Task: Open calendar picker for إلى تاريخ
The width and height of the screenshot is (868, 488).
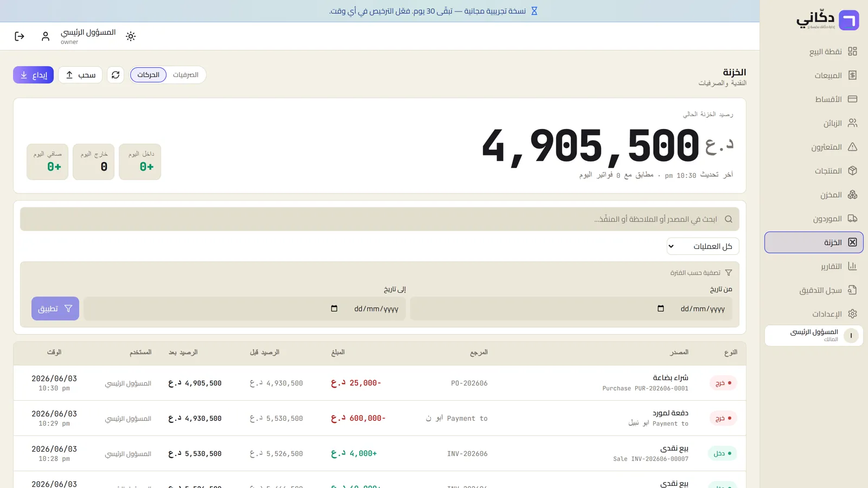Action: [334, 309]
